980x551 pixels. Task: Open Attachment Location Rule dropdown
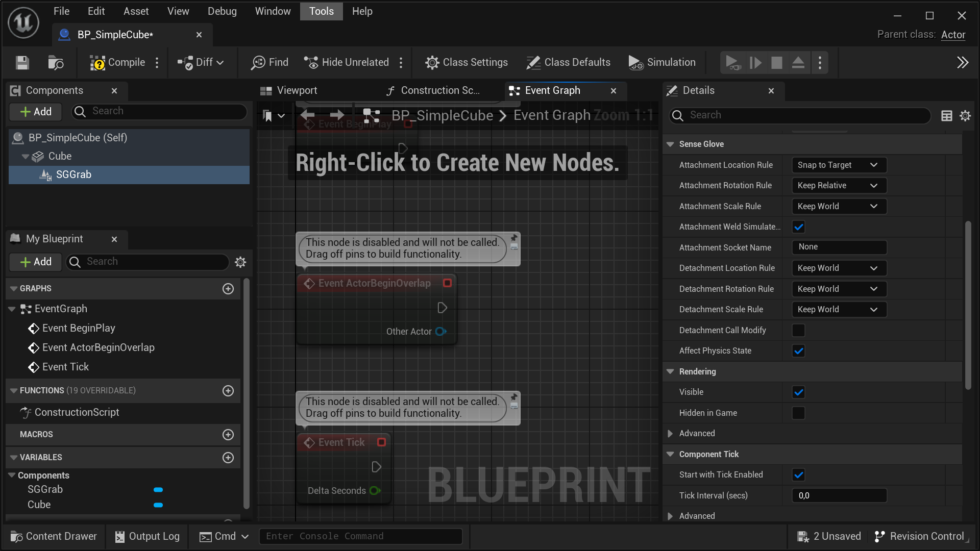point(839,165)
